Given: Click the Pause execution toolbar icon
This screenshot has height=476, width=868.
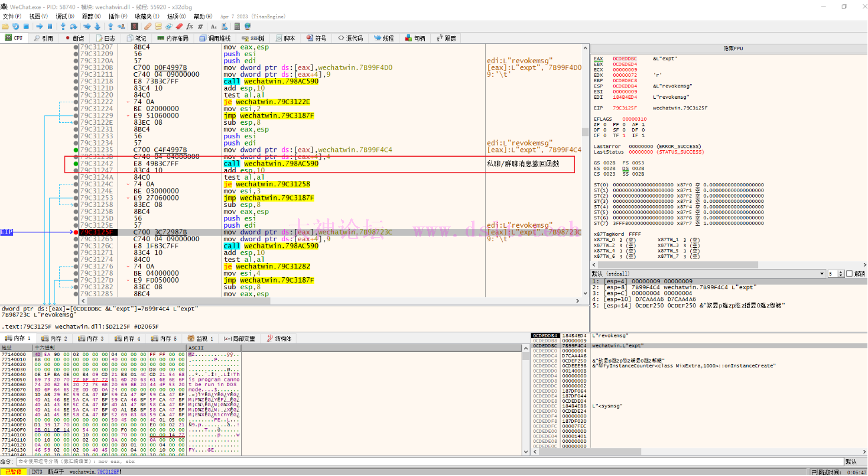Looking at the screenshot, I should 50,27.
